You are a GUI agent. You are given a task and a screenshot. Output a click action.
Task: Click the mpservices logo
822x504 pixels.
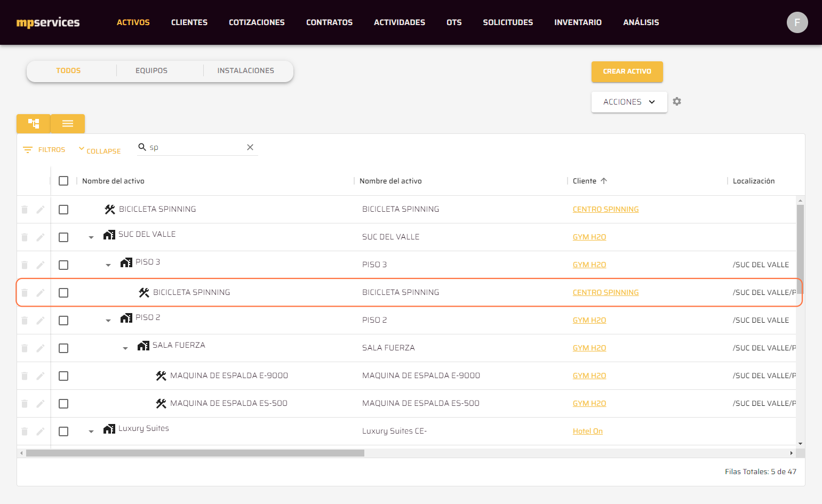click(48, 22)
